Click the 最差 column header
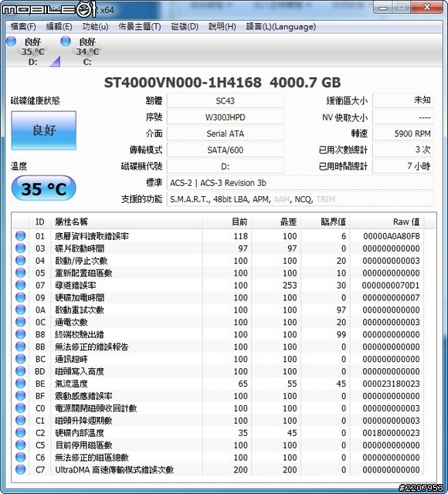The image size is (448, 494). tap(277, 222)
